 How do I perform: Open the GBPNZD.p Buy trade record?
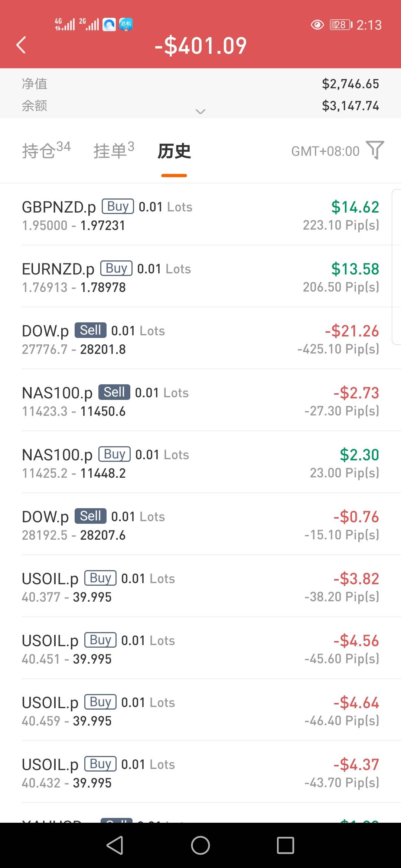[200, 216]
